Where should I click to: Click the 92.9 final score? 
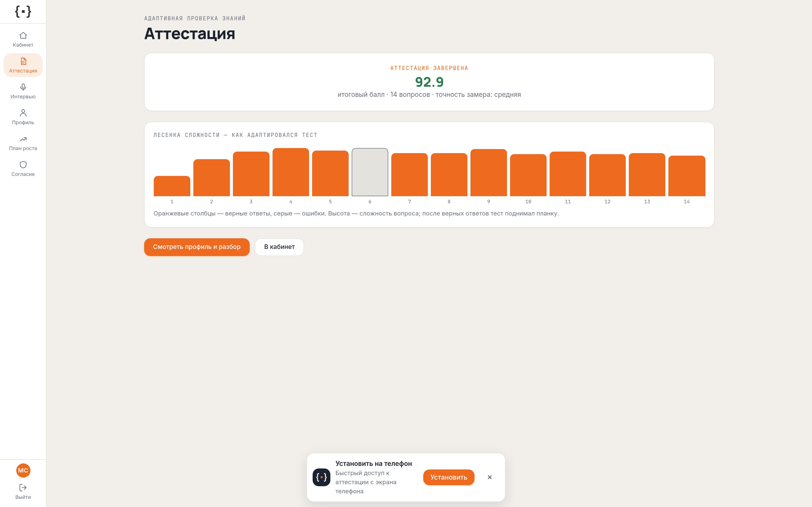click(429, 82)
